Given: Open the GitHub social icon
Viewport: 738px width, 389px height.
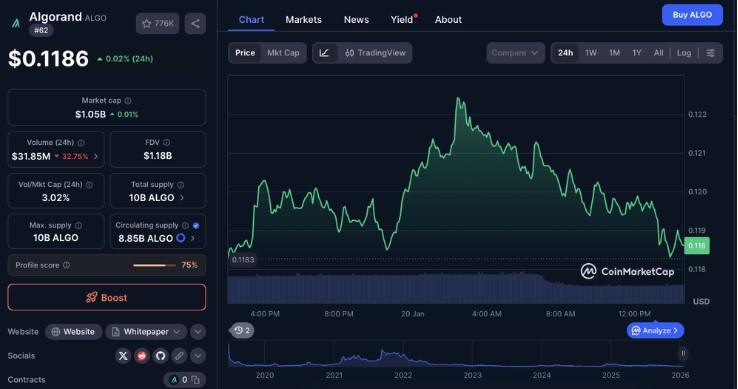Looking at the screenshot, I should click(x=160, y=356).
